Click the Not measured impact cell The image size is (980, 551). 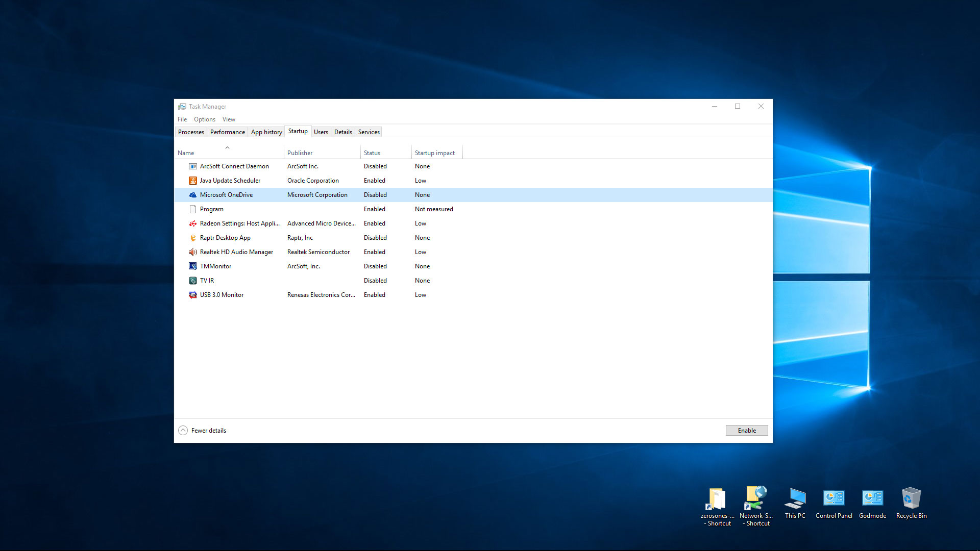pos(434,209)
